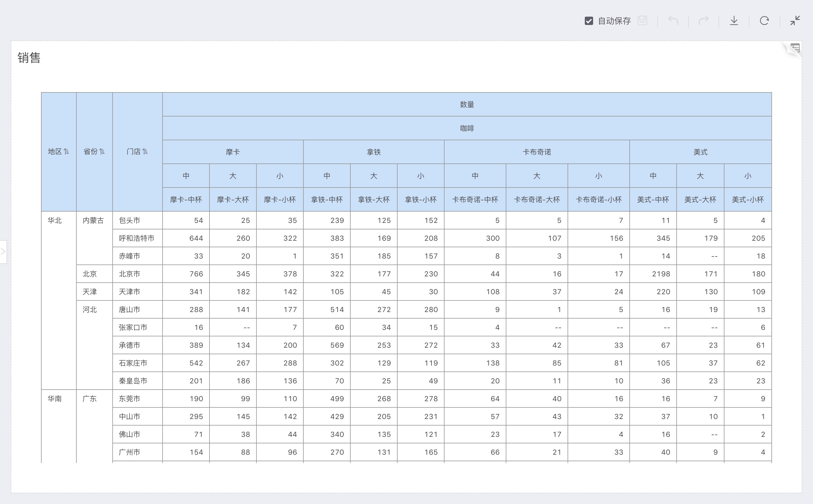This screenshot has width=813, height=504.
Task: Click the 包头市 store cell
Action: pos(137,220)
